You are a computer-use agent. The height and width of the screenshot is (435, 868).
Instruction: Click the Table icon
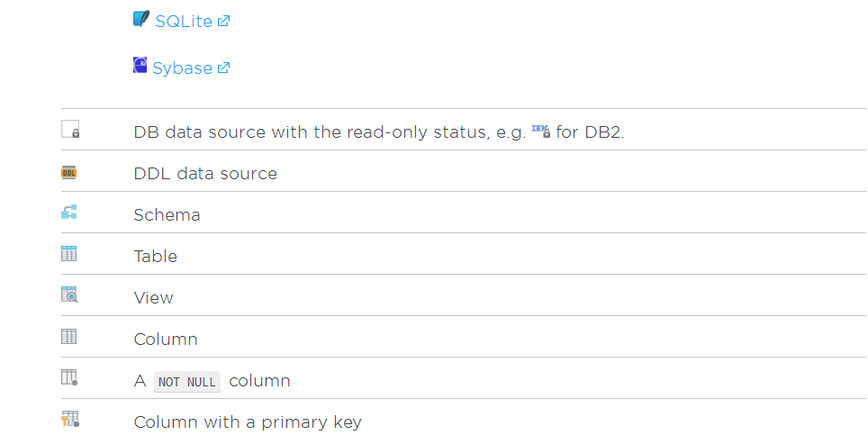tap(69, 254)
